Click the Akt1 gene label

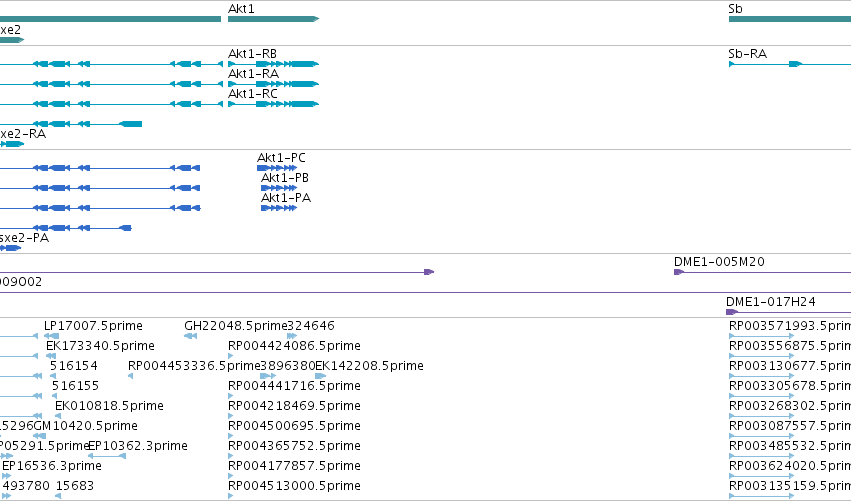(241, 9)
